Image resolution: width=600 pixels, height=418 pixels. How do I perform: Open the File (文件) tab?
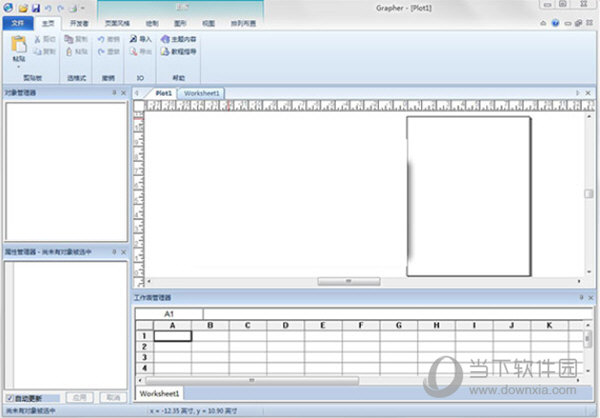[x=18, y=23]
